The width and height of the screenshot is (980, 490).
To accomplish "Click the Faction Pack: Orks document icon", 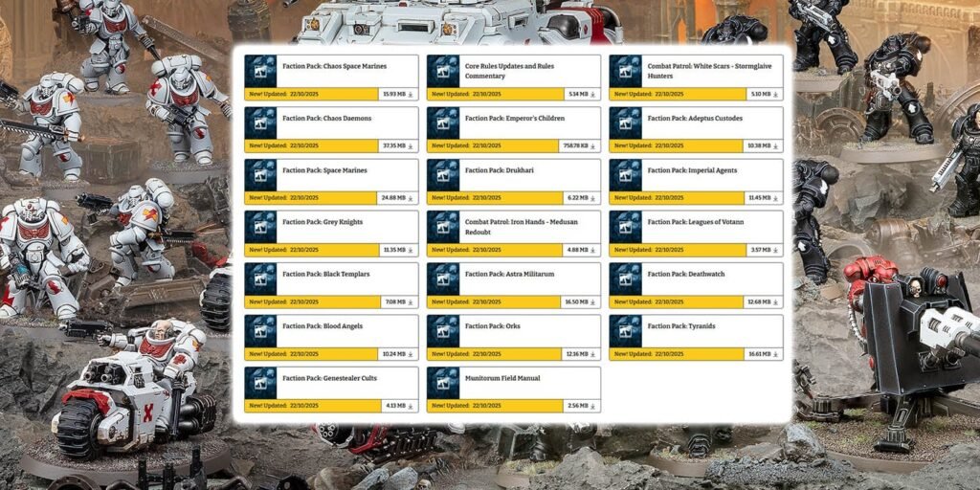I will pos(443,330).
